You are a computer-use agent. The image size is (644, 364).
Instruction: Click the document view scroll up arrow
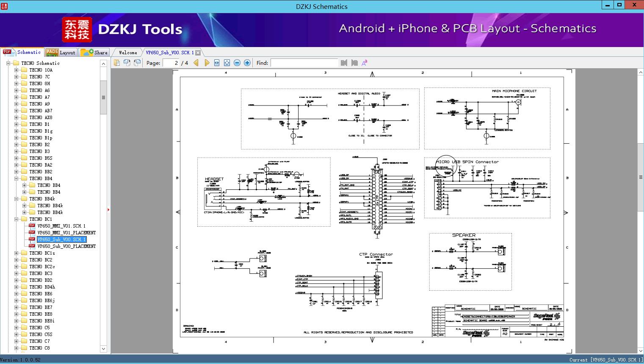click(x=641, y=72)
